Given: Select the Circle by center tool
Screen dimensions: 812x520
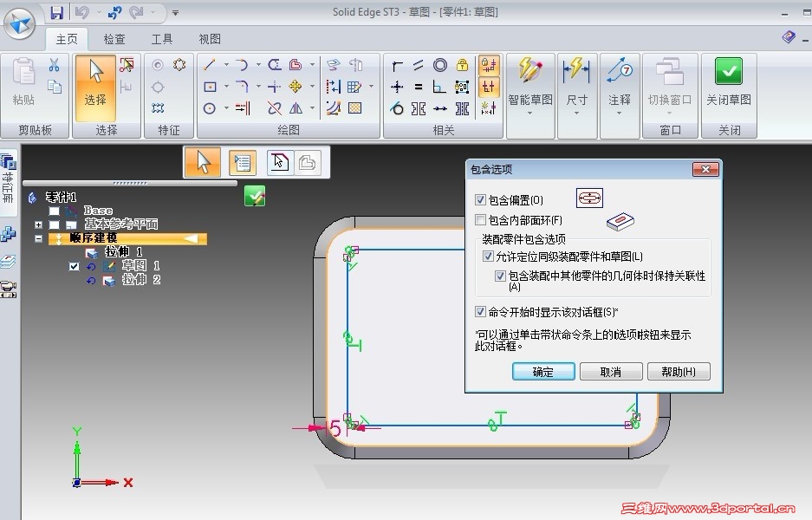Looking at the screenshot, I should point(209,108).
